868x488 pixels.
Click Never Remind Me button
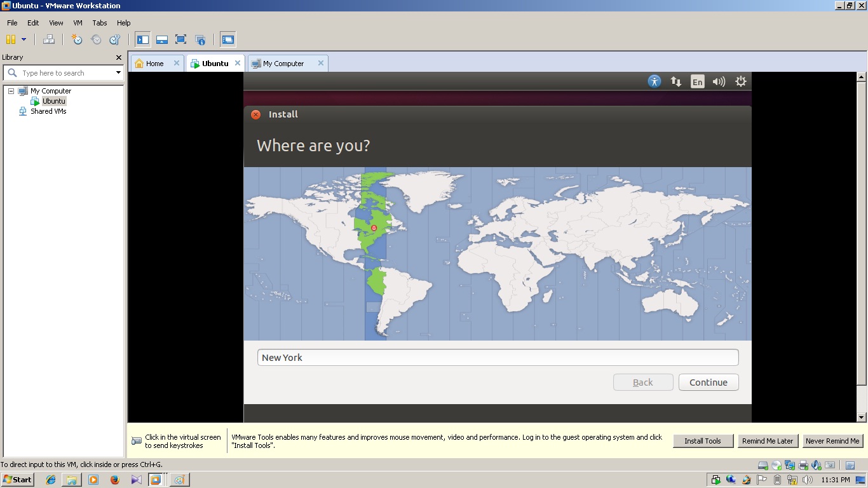[x=832, y=441]
